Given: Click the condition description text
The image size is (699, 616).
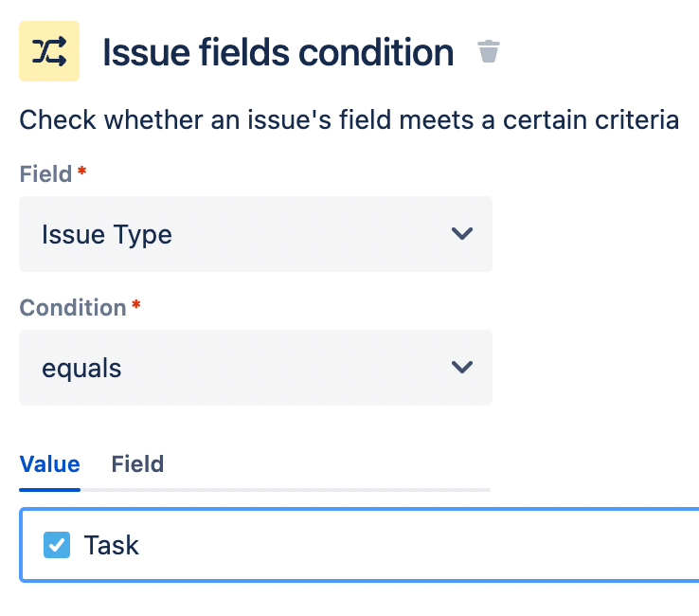Looking at the screenshot, I should point(349,120).
